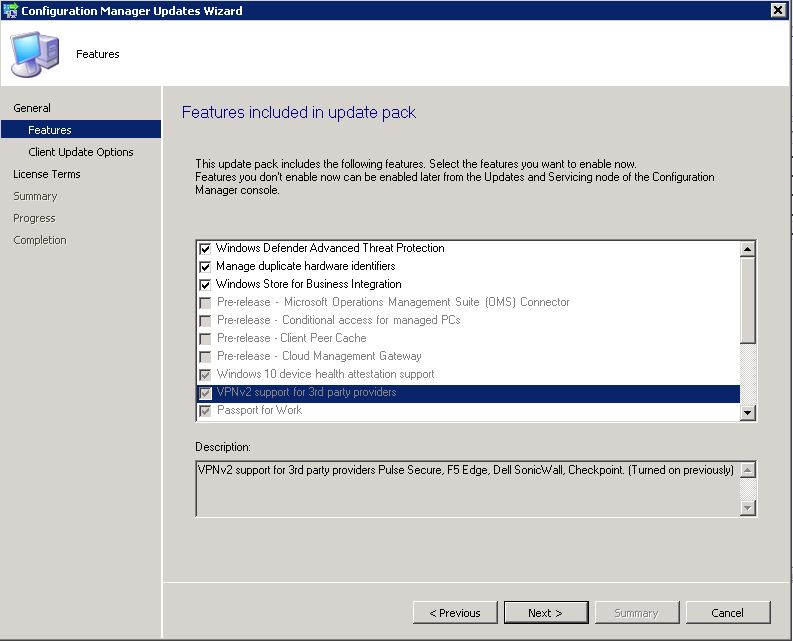The image size is (793, 641).
Task: Close the Updates Wizard window
Action: 778,10
